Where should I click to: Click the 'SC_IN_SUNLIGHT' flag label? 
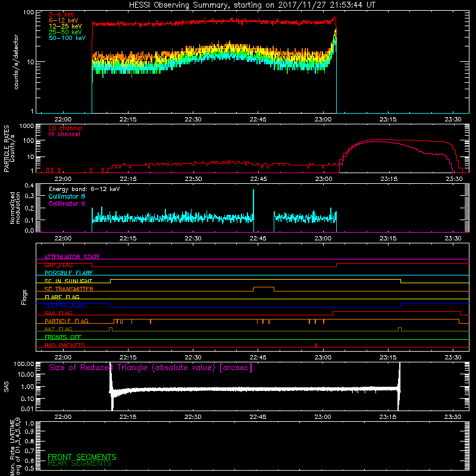68,281
